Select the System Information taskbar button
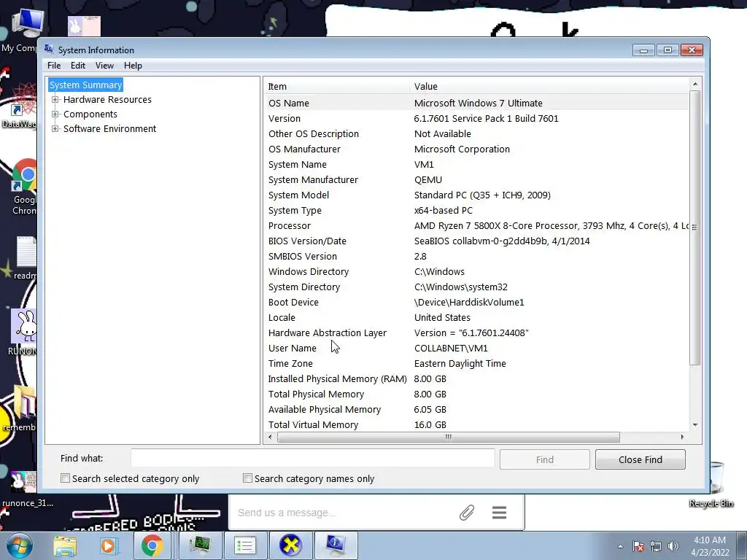 click(x=336, y=545)
